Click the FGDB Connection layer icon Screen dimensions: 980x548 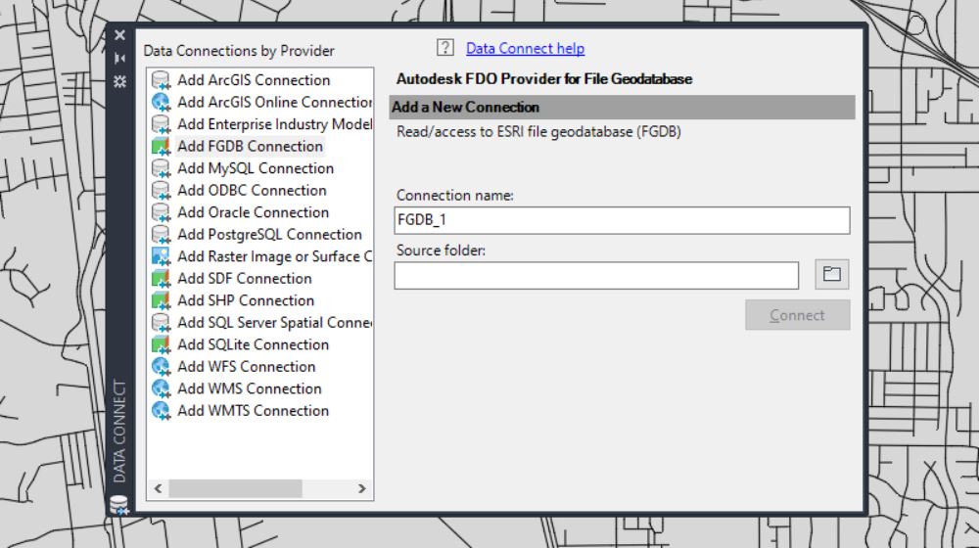tap(162, 146)
